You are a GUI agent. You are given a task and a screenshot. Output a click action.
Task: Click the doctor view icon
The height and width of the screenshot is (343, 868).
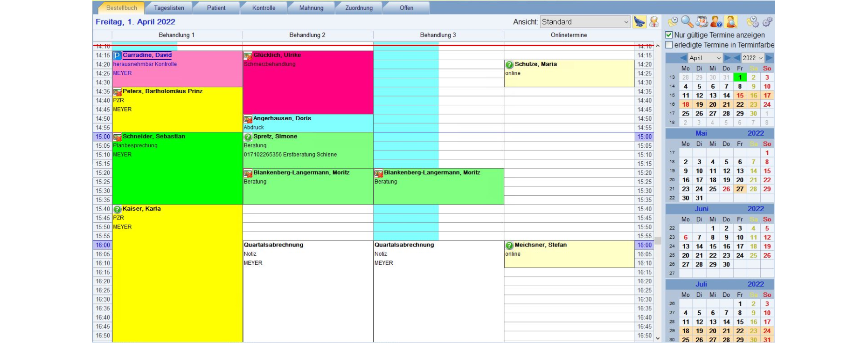654,22
